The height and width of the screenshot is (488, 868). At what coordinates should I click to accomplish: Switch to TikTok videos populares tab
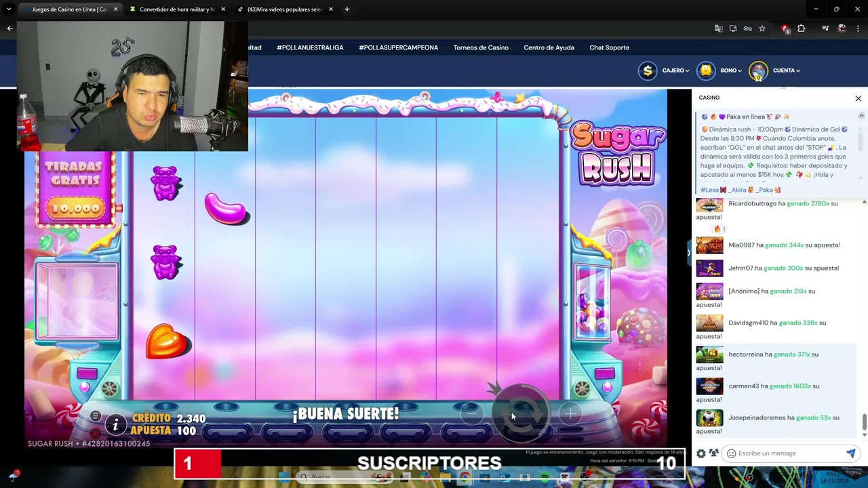click(285, 9)
